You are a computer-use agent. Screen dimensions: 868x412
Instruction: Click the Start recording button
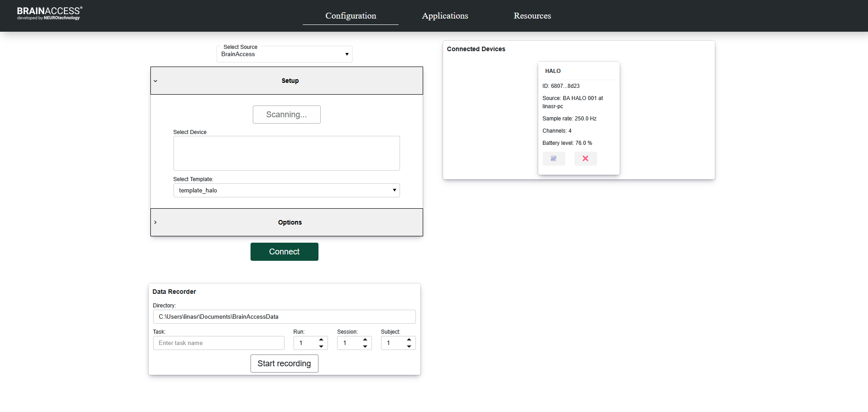point(284,364)
